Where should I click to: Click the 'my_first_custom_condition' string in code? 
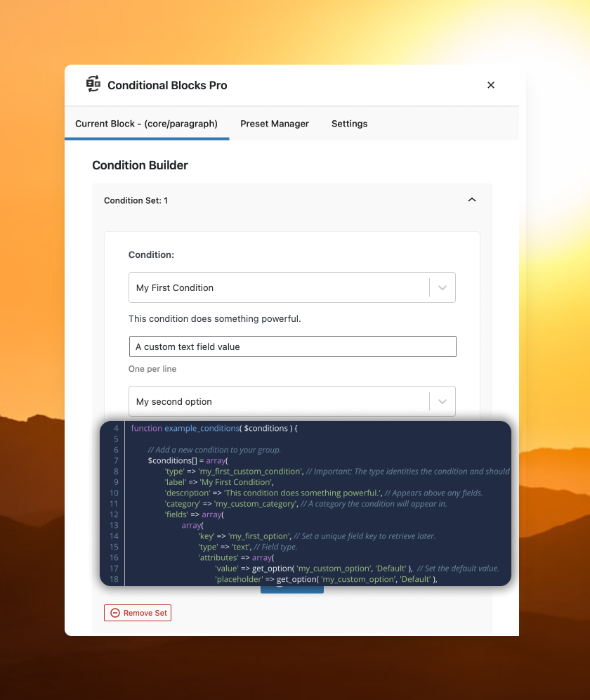(x=250, y=472)
